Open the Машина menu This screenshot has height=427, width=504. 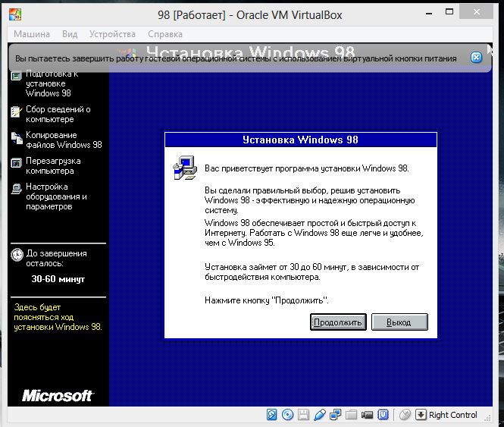(32, 34)
